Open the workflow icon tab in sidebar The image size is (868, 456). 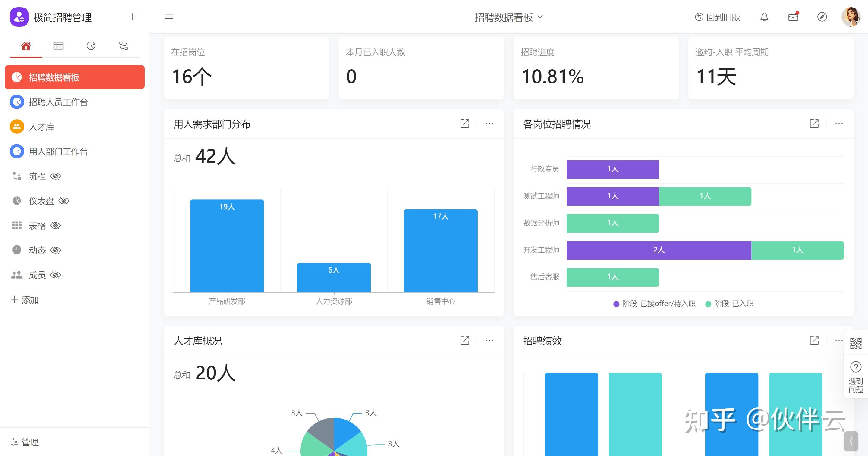tap(124, 46)
